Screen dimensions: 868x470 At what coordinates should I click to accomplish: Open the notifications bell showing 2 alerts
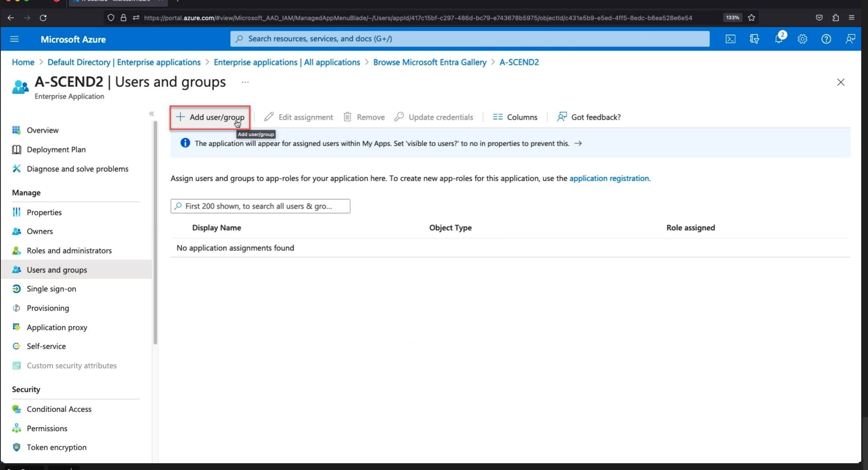point(778,39)
